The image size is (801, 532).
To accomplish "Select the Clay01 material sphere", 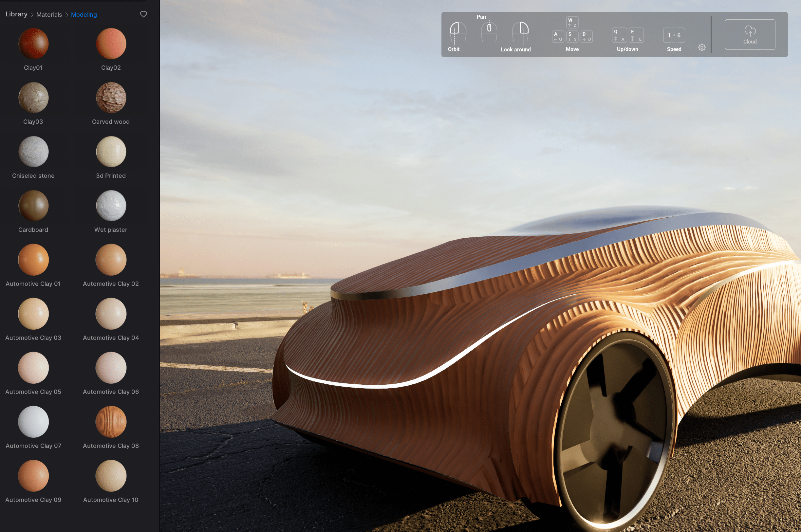I will pyautogui.click(x=33, y=44).
